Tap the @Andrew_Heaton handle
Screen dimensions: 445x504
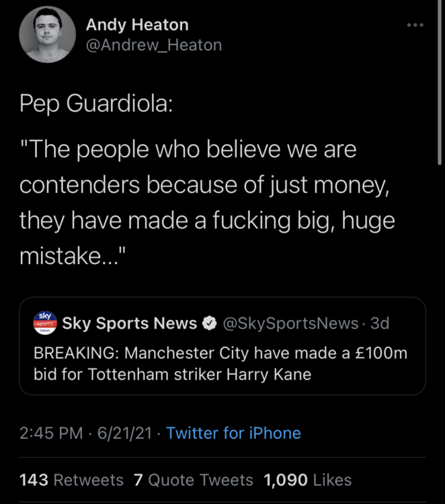tap(153, 45)
